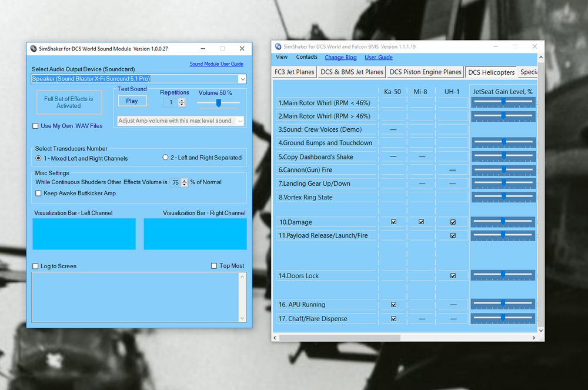The height and width of the screenshot is (390, 588).
Task: Decrease the Other Effects Volume percentage spinner
Action: [185, 185]
